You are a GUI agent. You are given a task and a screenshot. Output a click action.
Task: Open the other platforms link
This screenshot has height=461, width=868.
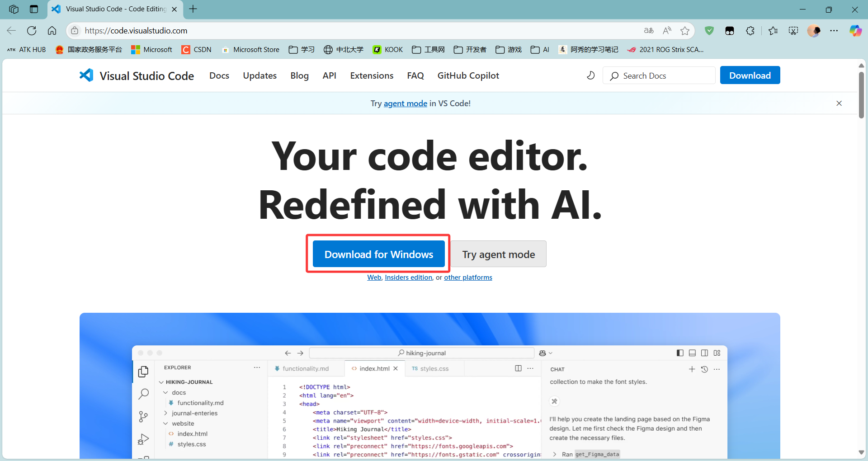click(x=468, y=278)
